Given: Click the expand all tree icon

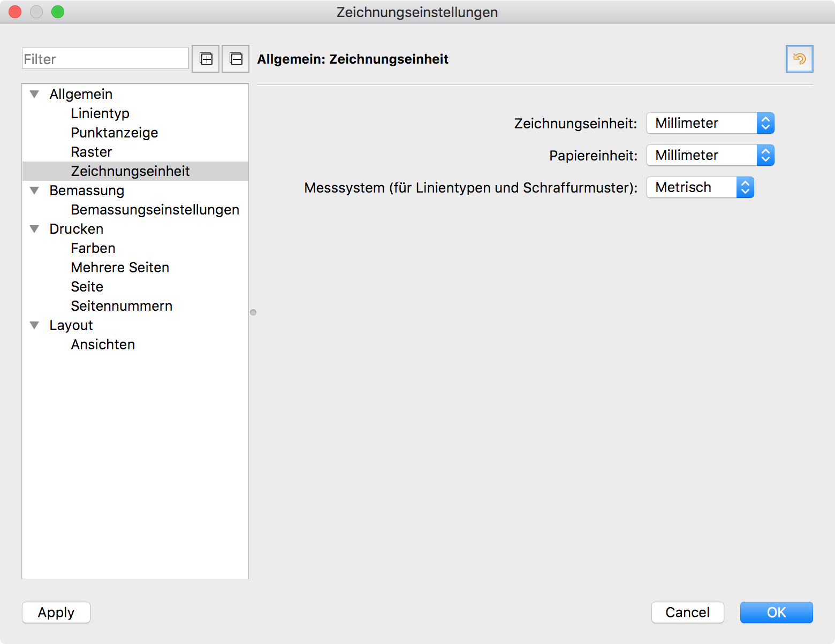Looking at the screenshot, I should (x=206, y=59).
